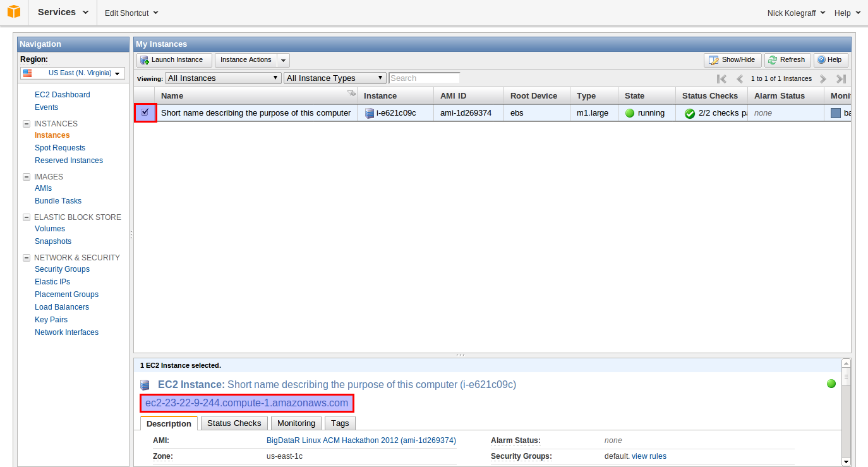Switch to Tags tab
Image resolution: width=868 pixels, height=467 pixels.
(x=340, y=423)
